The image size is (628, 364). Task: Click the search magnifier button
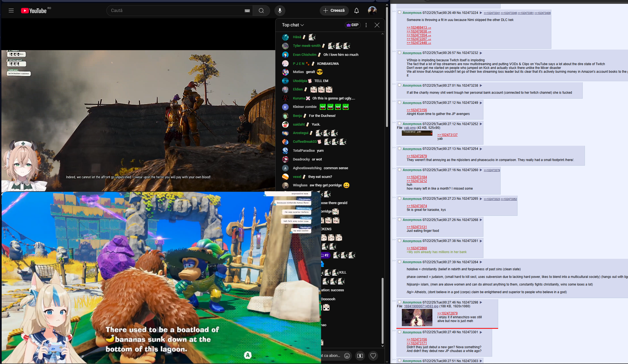coord(261,11)
